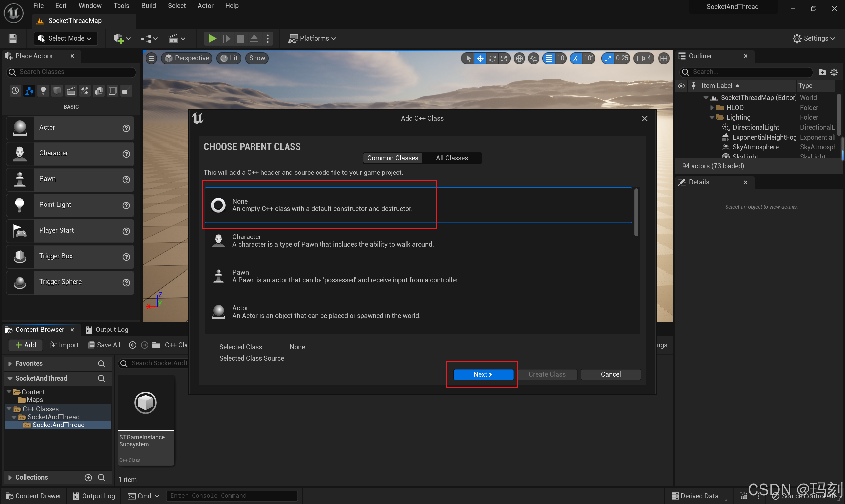Click the parent class list scrollbar
Image resolution: width=845 pixels, height=504 pixels.
636,212
